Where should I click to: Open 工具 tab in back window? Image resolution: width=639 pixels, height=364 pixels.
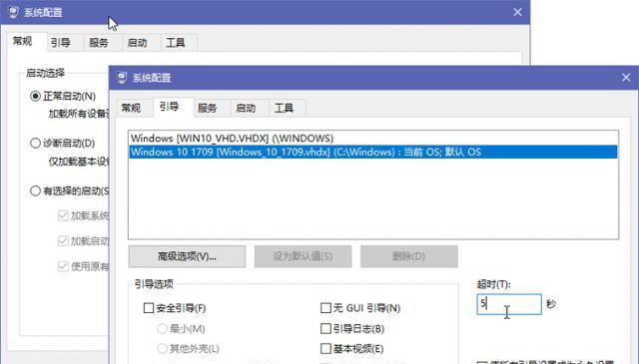(176, 43)
